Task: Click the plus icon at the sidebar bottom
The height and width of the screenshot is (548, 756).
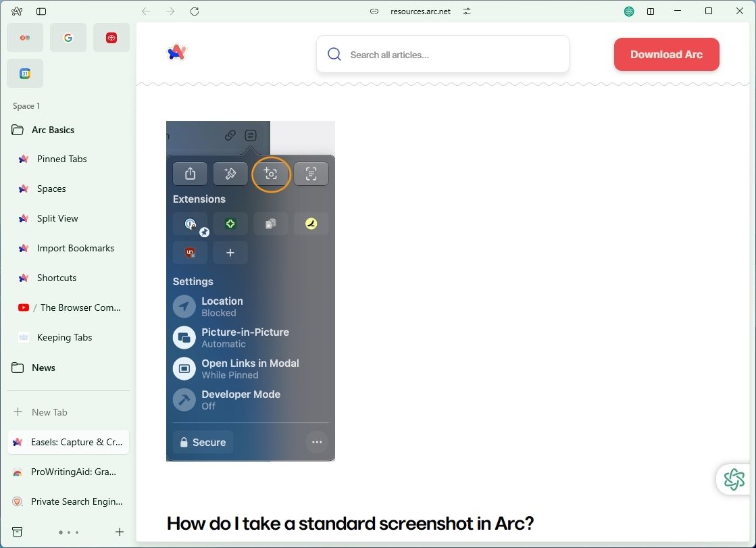Action: pyautogui.click(x=120, y=532)
